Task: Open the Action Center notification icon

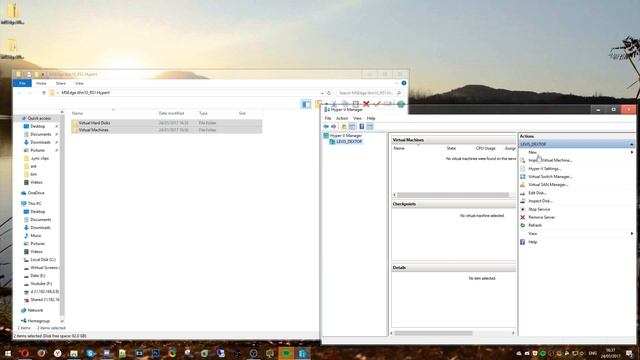Action: click(x=629, y=353)
